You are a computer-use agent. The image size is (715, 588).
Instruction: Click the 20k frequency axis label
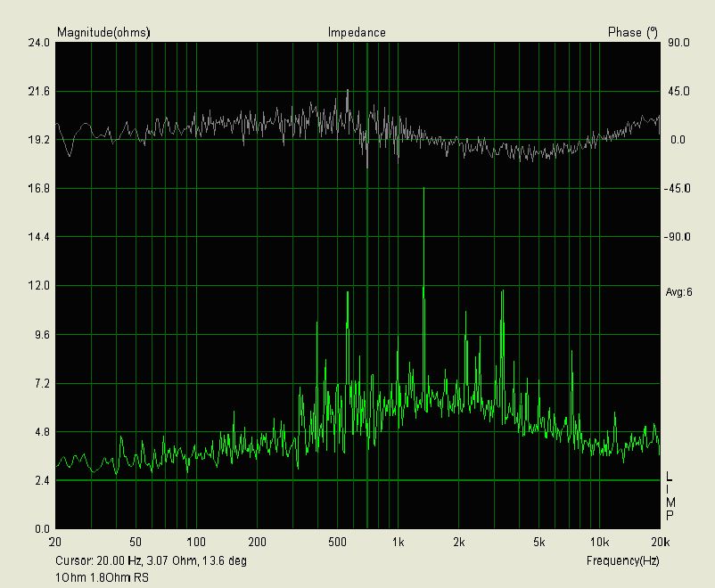661,542
